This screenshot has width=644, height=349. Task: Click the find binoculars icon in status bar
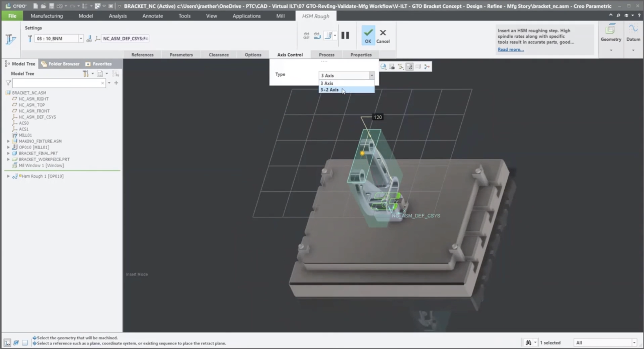528,342
